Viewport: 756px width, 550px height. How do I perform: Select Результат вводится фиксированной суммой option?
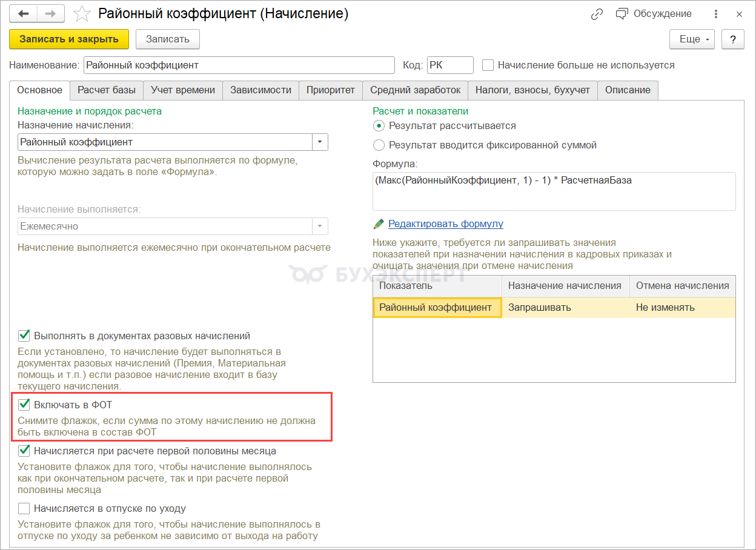coord(379,145)
